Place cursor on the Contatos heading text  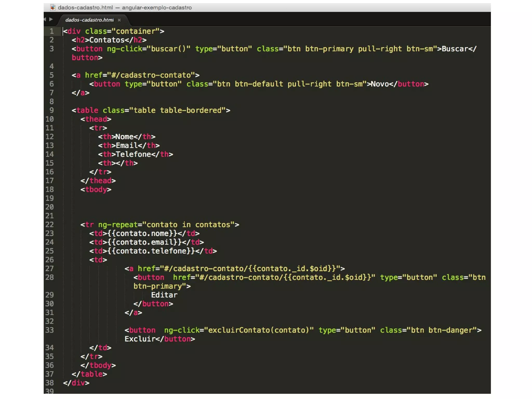click(x=107, y=40)
